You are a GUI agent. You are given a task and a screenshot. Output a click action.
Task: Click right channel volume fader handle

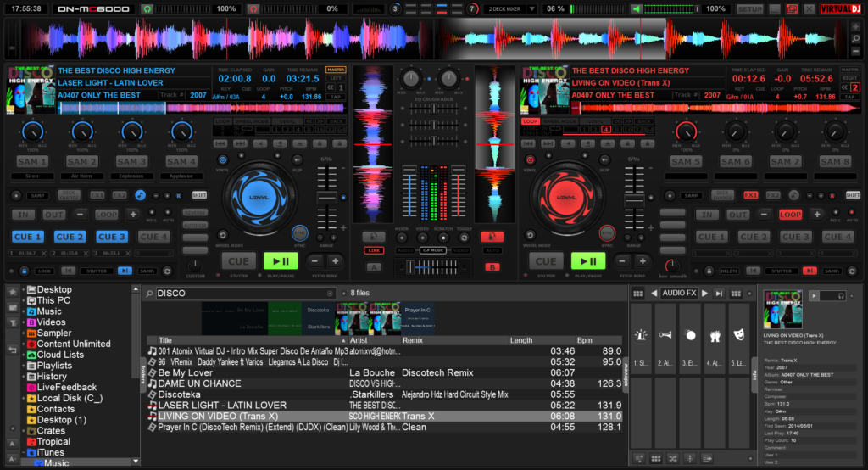tap(459, 170)
